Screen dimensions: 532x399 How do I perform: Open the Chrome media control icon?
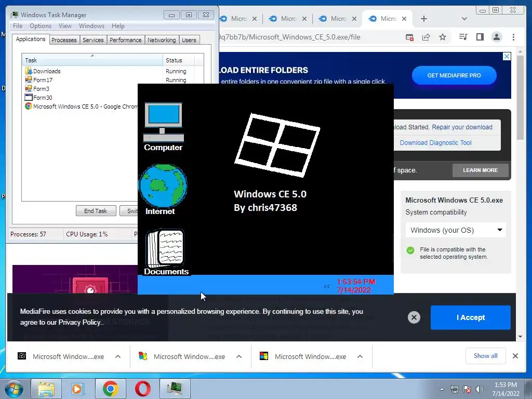pos(463,37)
